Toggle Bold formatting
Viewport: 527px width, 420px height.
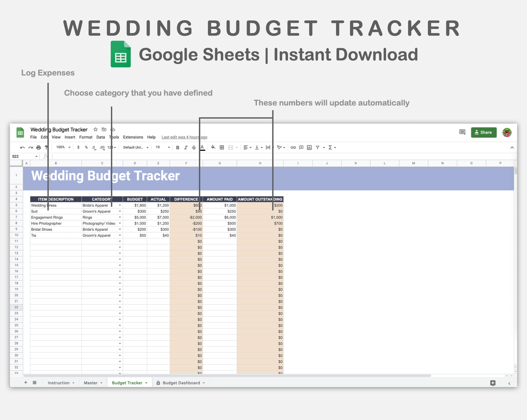(178, 147)
